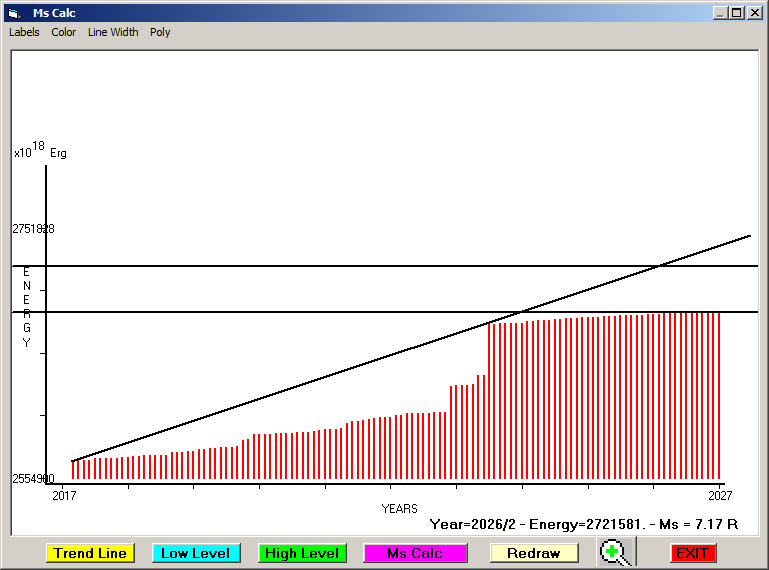Click the red EXIT button
The image size is (769, 570).
pyautogui.click(x=692, y=553)
